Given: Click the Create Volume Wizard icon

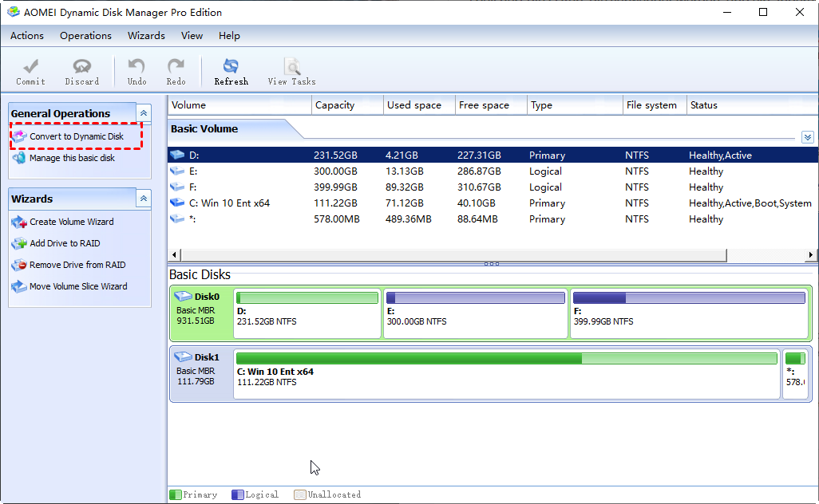Looking at the screenshot, I should pyautogui.click(x=19, y=222).
